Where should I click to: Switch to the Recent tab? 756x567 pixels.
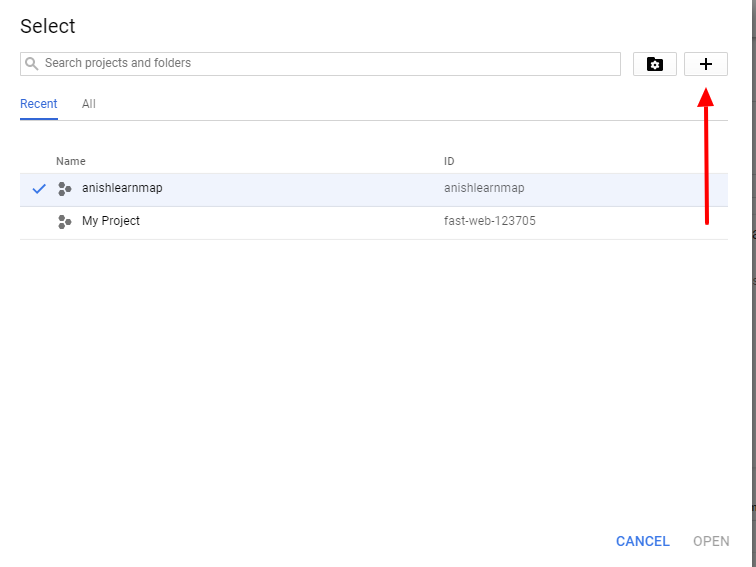click(x=39, y=104)
